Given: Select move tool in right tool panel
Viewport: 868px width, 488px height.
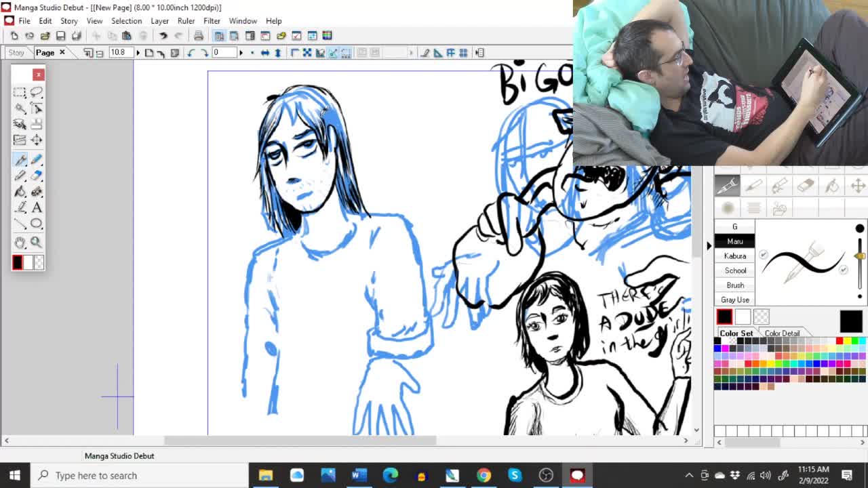Looking at the screenshot, I should pyautogui.click(x=858, y=186).
